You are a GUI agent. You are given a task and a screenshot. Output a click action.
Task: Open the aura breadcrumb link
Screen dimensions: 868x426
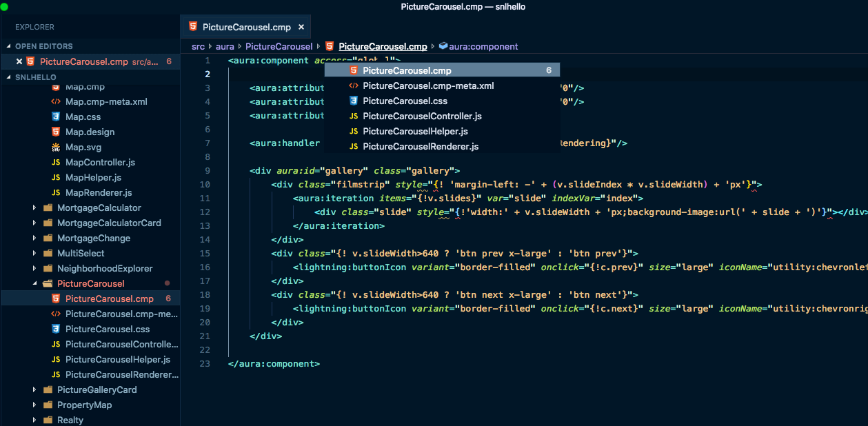pos(225,46)
